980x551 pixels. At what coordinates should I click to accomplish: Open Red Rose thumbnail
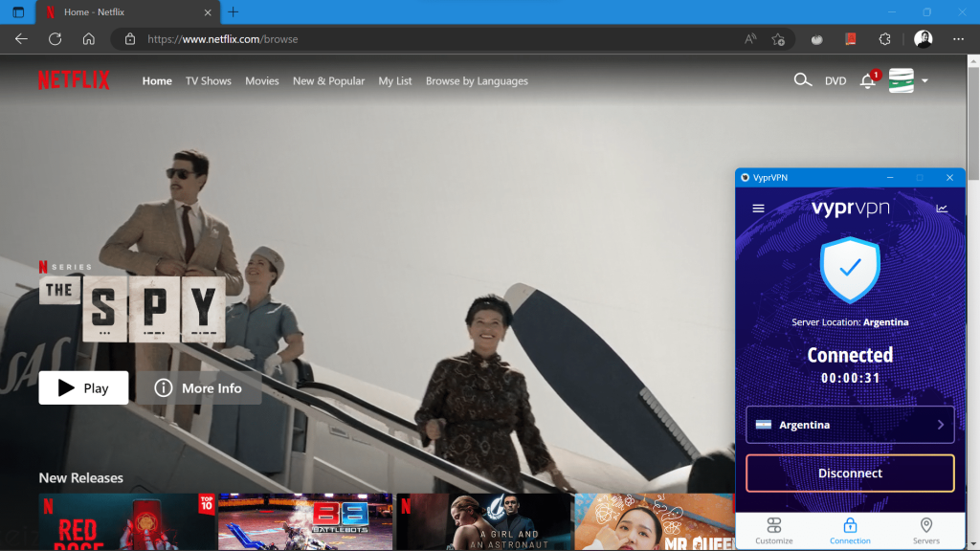coord(127,522)
